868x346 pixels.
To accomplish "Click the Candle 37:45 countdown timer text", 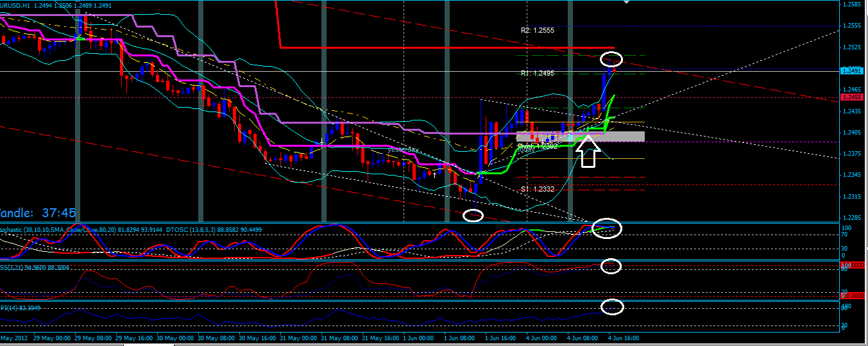I will click(38, 212).
